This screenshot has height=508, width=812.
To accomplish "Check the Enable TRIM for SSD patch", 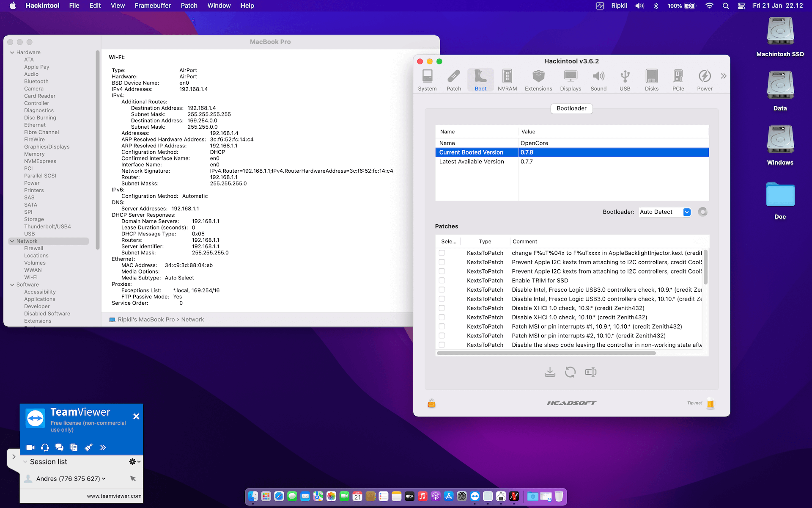I will 442,280.
